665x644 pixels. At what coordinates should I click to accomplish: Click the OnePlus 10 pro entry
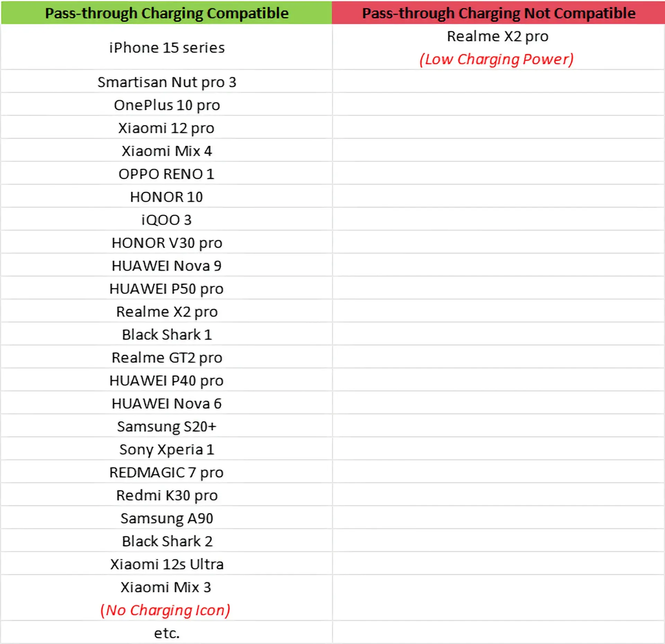(x=167, y=105)
